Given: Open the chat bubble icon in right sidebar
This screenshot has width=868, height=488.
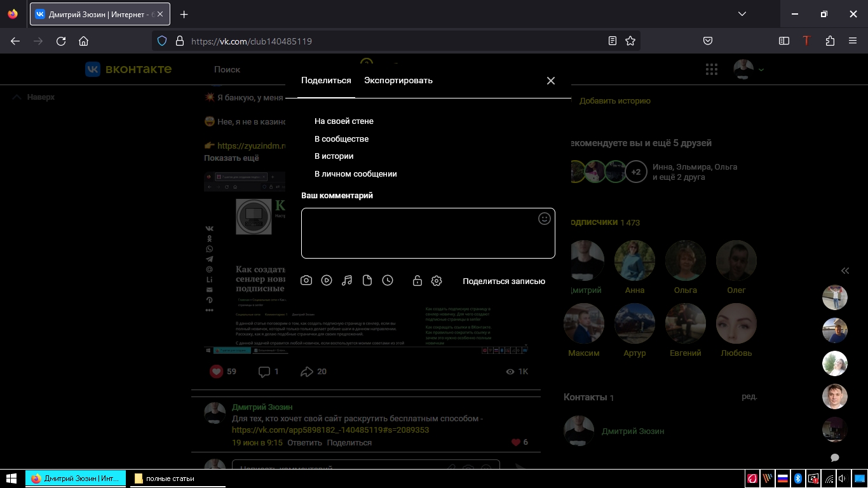Looking at the screenshot, I should pos(835,457).
